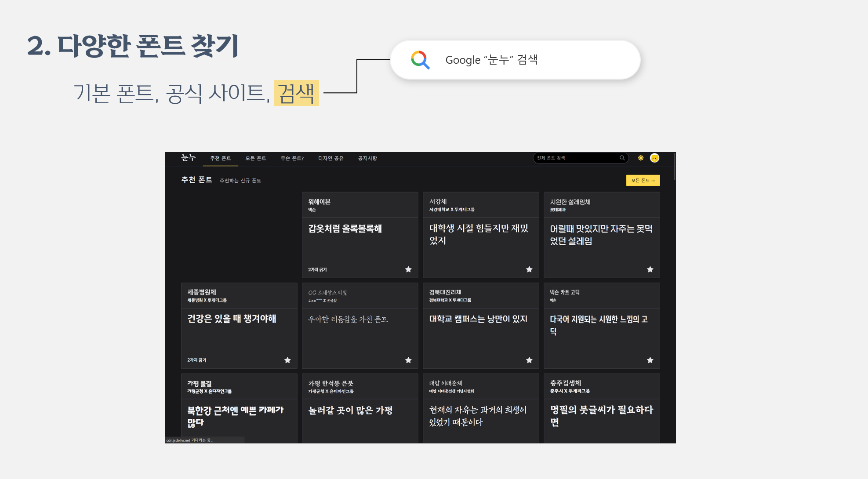868x479 pixels.
Task: Open the yellow profile avatar icon
Action: pyautogui.click(x=654, y=158)
